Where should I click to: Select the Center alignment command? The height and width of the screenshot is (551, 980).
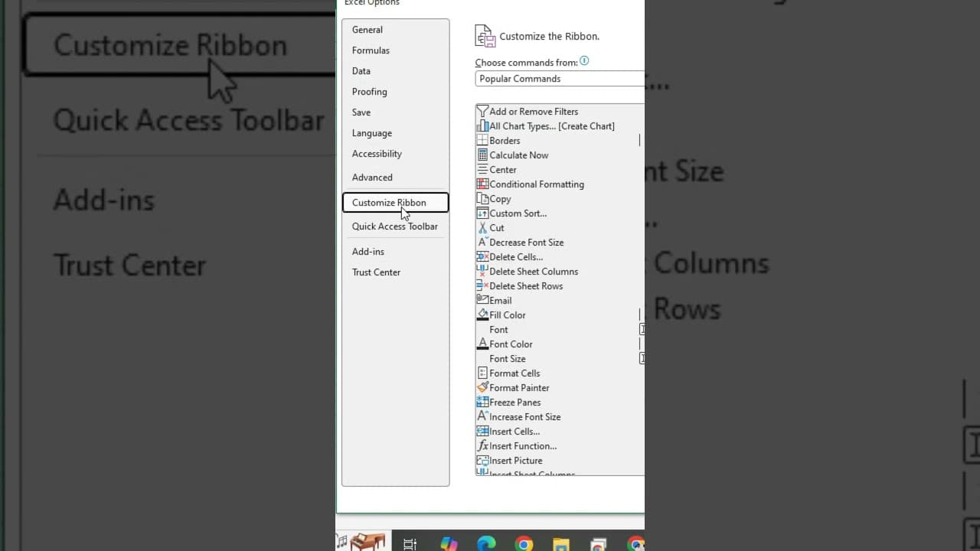(x=559, y=170)
